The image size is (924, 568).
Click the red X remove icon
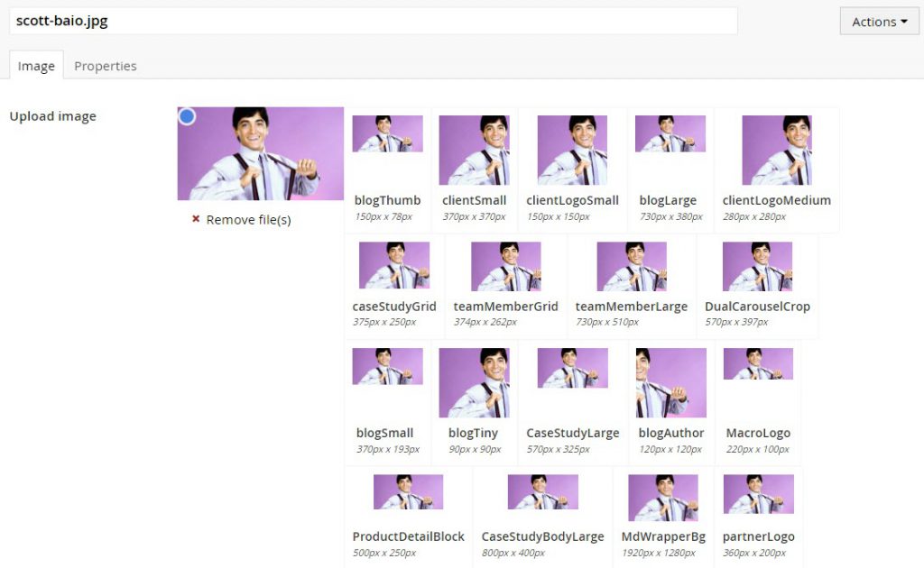196,219
